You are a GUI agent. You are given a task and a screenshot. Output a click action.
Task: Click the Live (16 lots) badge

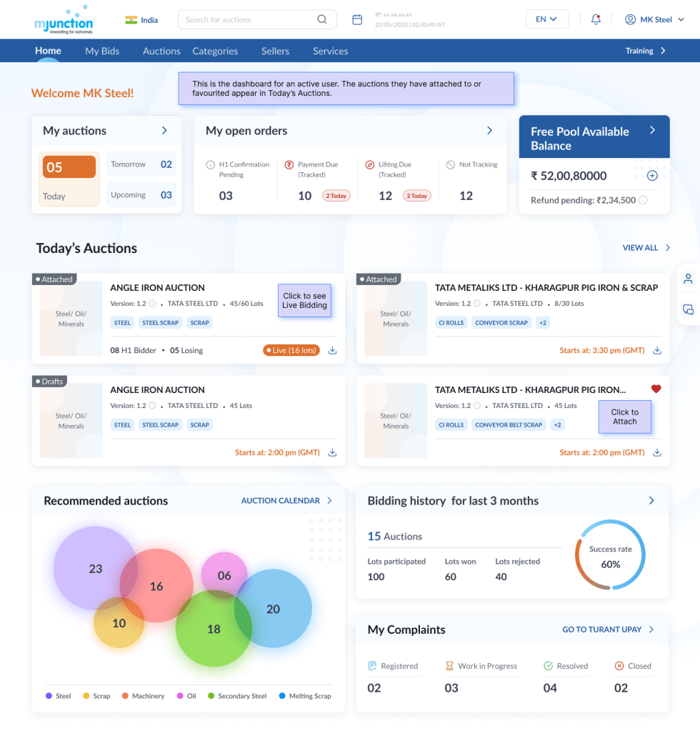(x=291, y=350)
